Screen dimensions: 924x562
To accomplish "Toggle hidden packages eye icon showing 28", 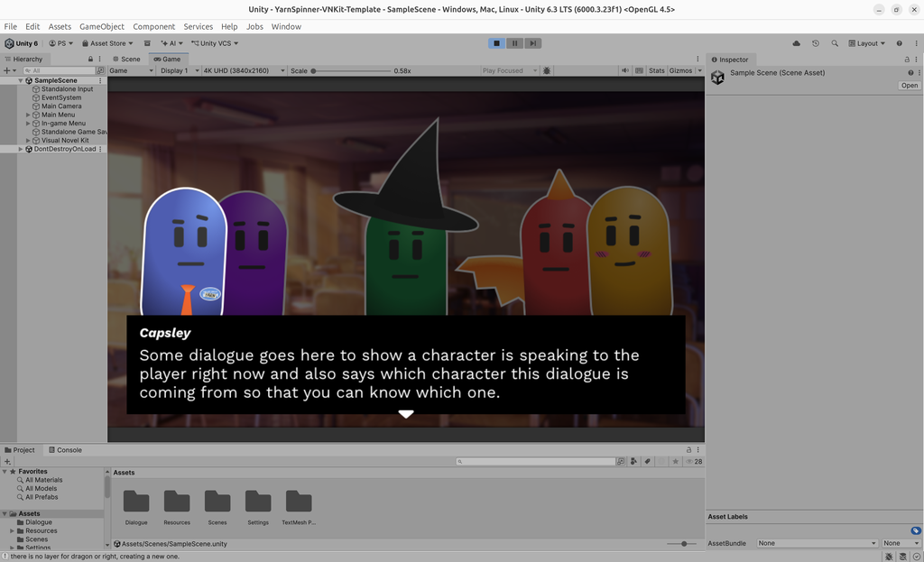I will pos(694,462).
